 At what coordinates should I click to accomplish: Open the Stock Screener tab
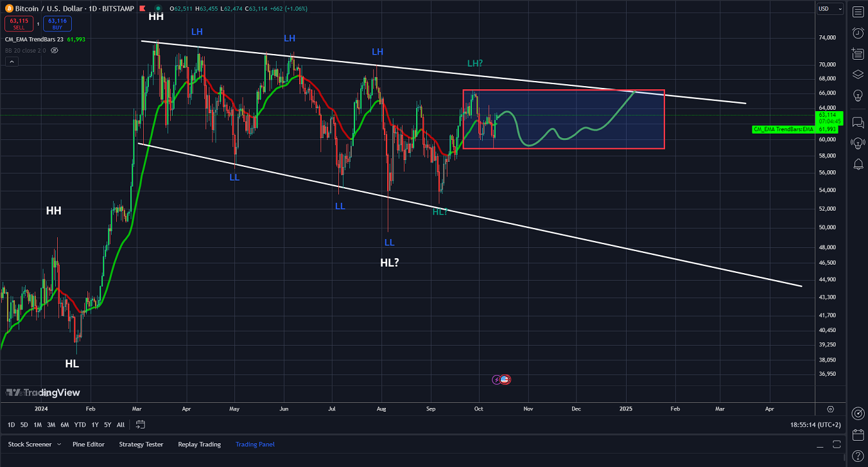tap(30, 445)
